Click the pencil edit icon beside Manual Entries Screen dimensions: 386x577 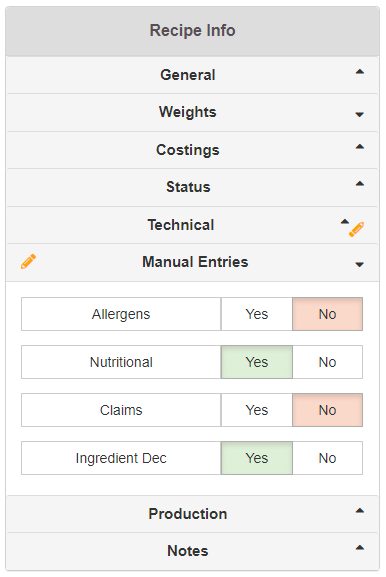coord(28,262)
